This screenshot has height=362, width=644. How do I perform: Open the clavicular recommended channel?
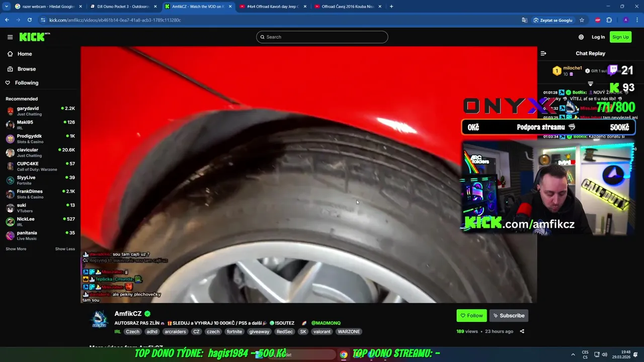[x=40, y=152]
